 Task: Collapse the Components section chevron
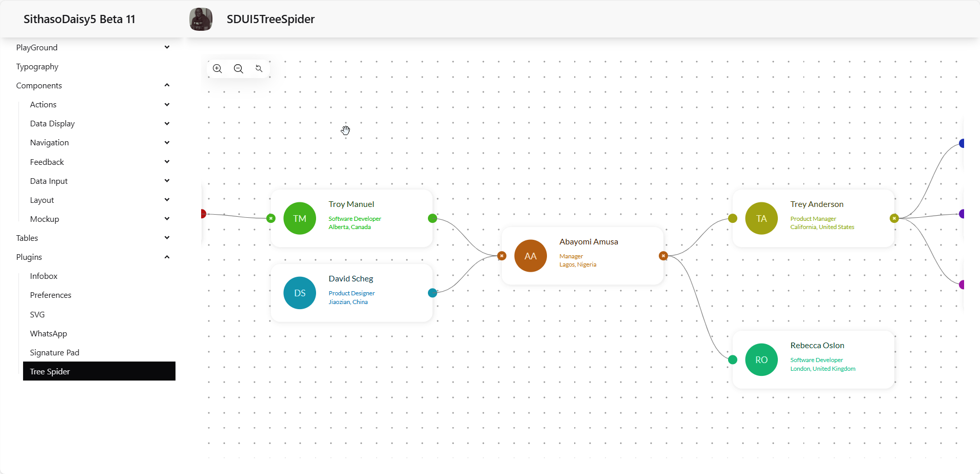pos(167,85)
